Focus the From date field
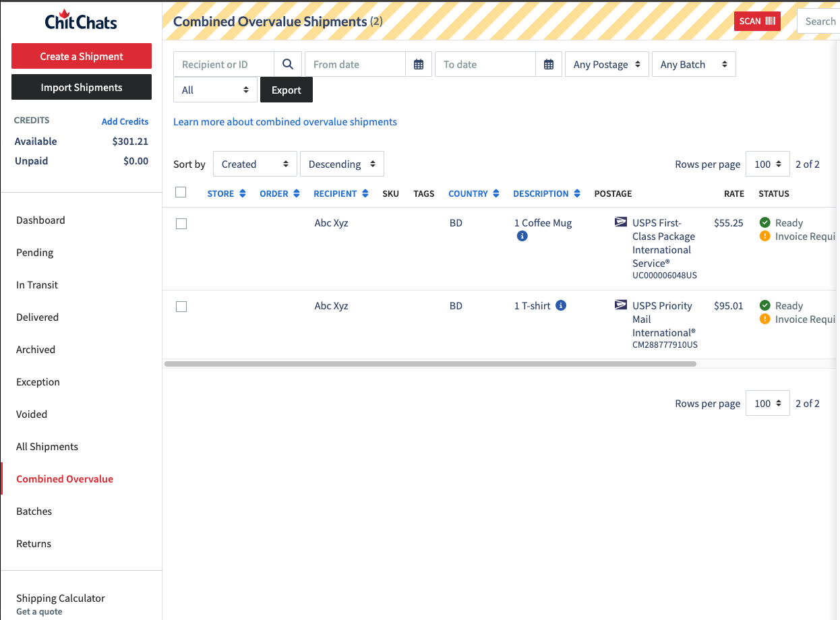The image size is (840, 620). tap(355, 64)
